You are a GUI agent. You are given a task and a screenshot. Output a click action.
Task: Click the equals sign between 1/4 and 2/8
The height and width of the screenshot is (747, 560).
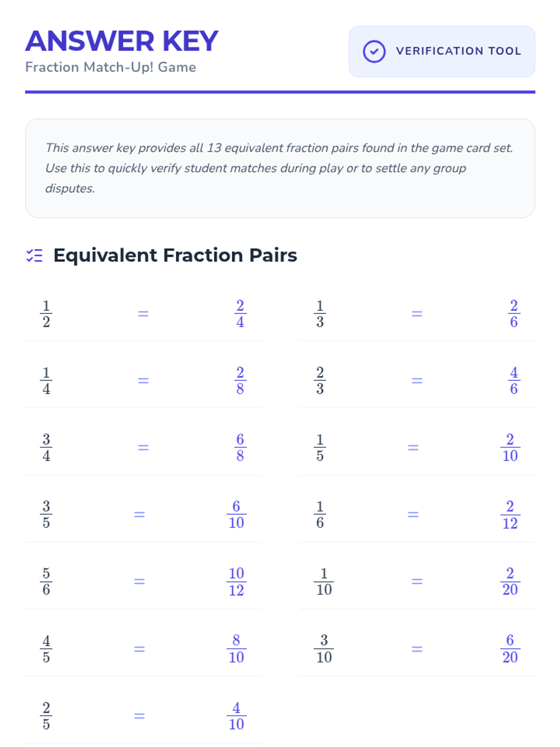click(143, 381)
